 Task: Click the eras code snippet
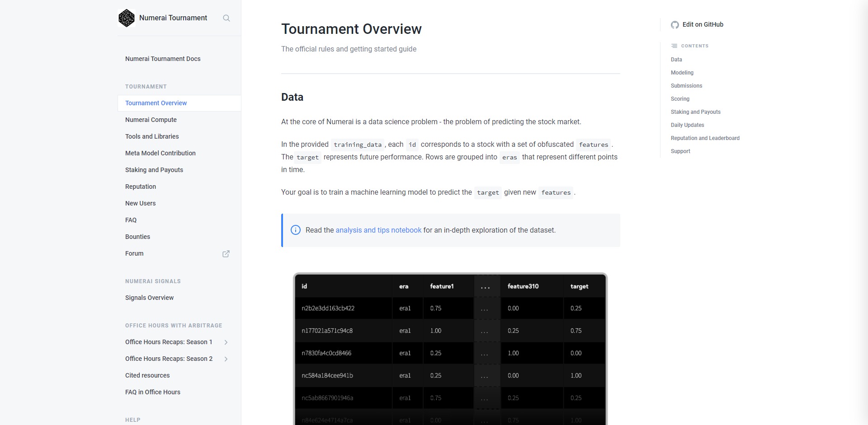509,157
